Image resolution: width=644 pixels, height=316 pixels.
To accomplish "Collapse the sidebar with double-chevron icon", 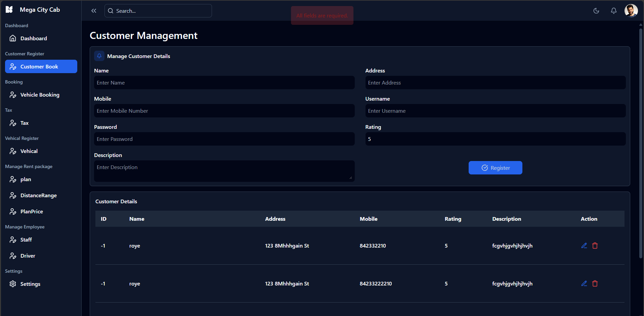I will (x=94, y=11).
